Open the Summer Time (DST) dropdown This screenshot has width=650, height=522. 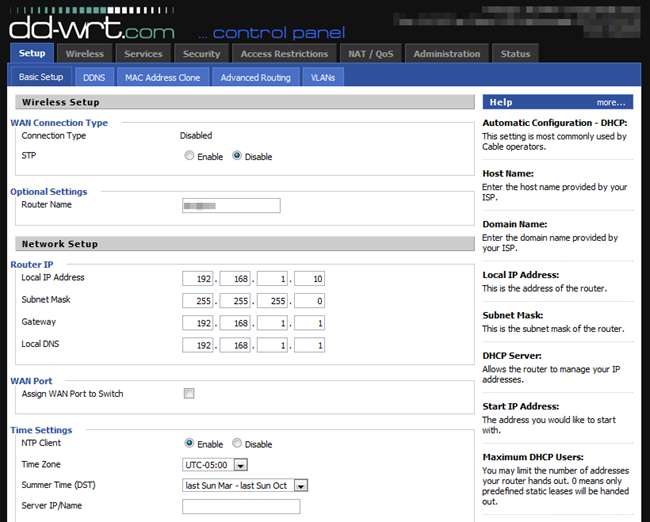[245, 486]
